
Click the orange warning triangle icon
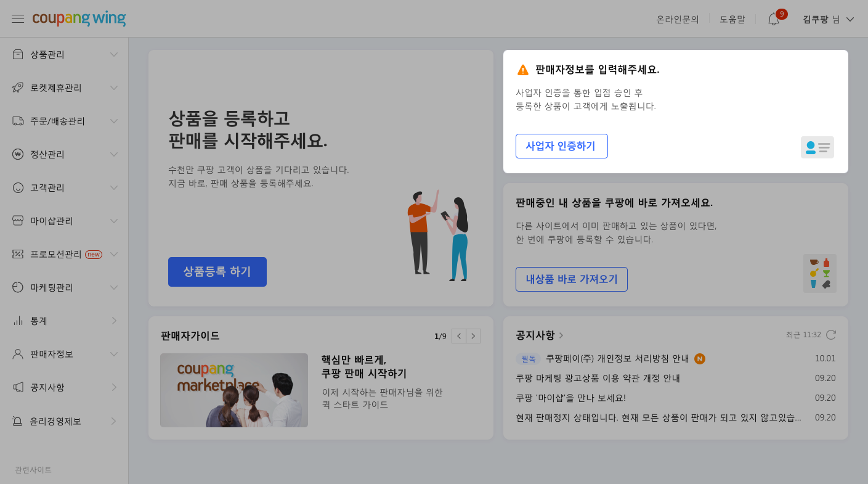pyautogui.click(x=523, y=70)
